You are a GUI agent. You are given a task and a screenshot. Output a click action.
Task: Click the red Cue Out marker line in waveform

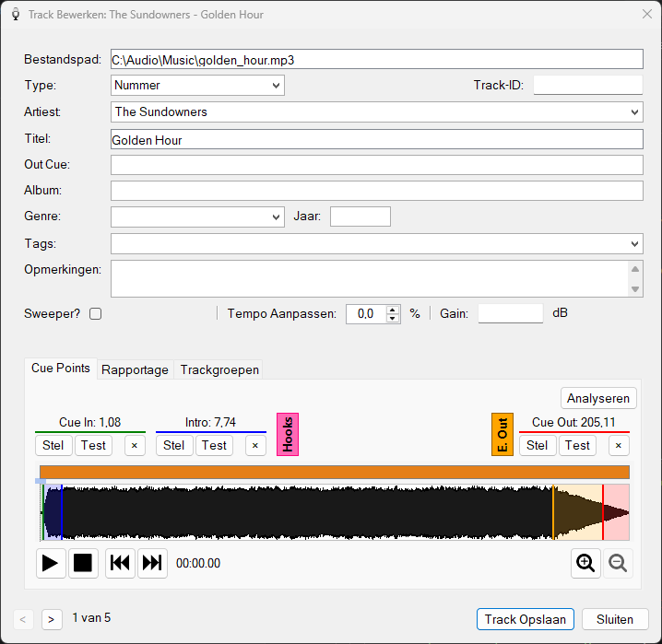[603, 512]
